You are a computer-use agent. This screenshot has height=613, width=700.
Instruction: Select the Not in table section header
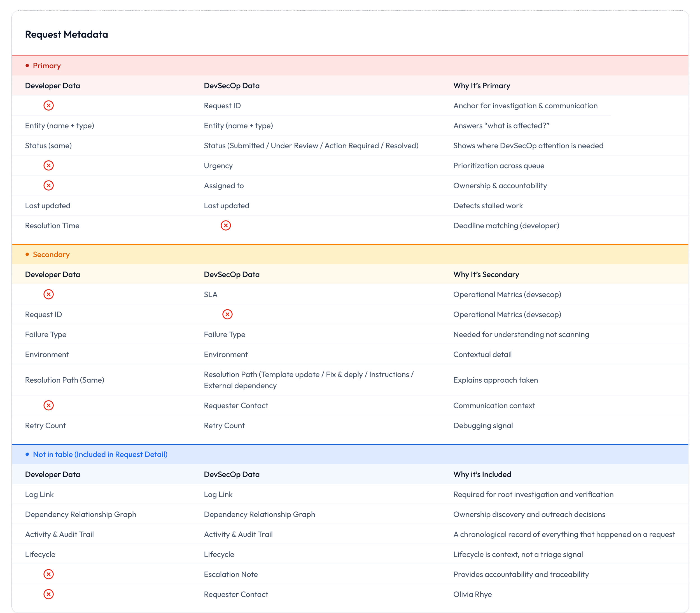click(100, 454)
